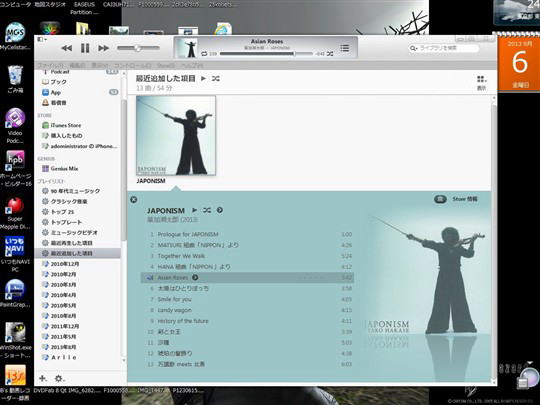The image size is (540, 405).
Task: Pause playback with the pause button
Action: (x=85, y=48)
